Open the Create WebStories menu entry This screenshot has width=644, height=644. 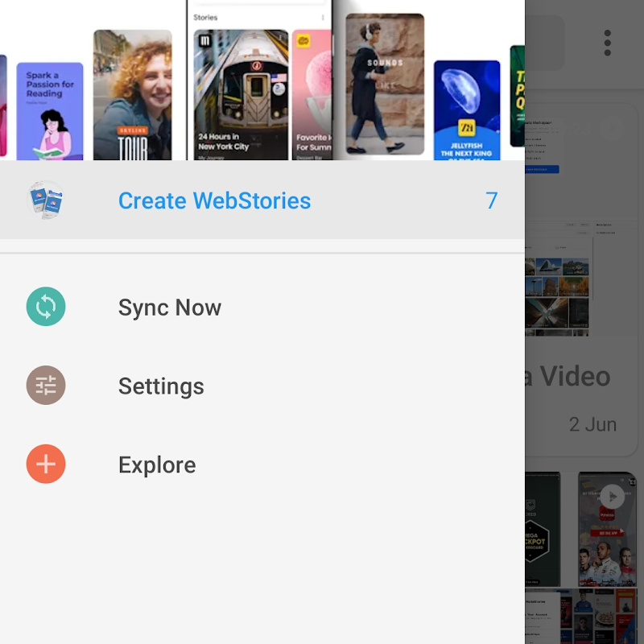pyautogui.click(x=262, y=200)
